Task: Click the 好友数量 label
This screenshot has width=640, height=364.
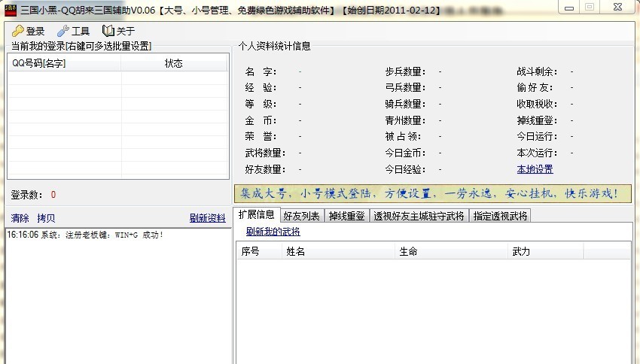Action: pos(265,169)
